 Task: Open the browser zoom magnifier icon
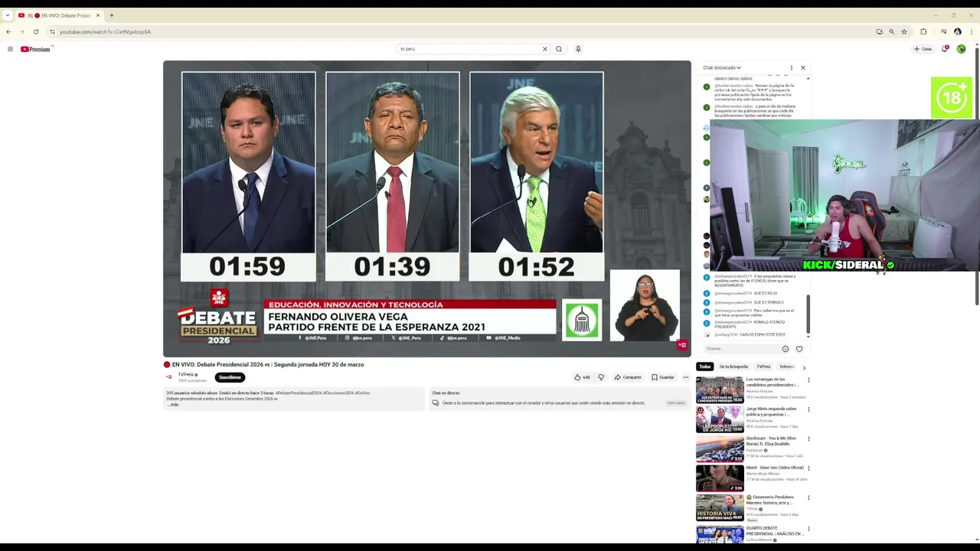pyautogui.click(x=891, y=31)
